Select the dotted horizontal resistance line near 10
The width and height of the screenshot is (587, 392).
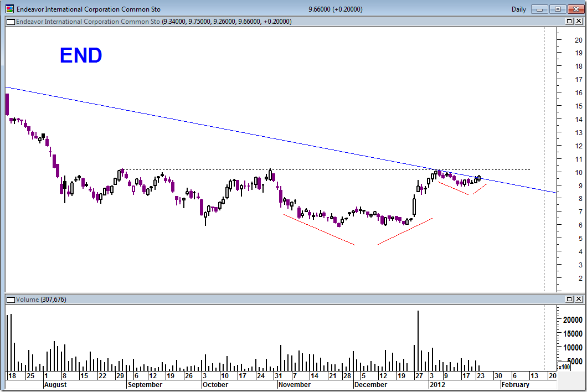pyautogui.click(x=326, y=169)
